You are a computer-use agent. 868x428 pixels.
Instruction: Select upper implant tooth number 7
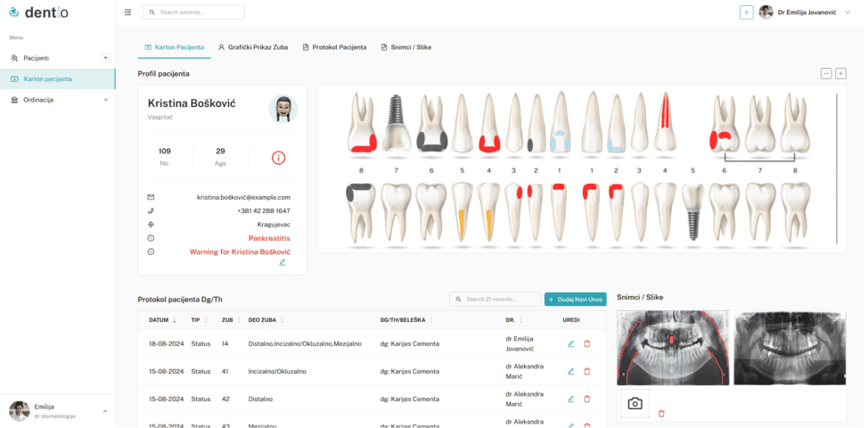(x=396, y=123)
